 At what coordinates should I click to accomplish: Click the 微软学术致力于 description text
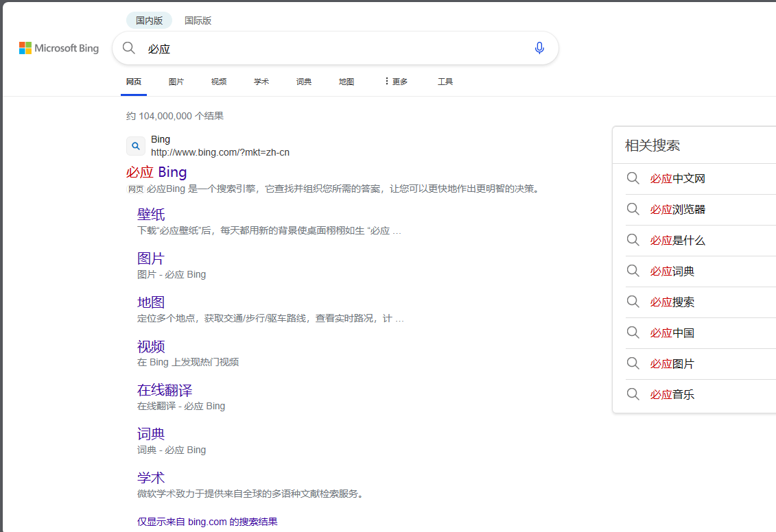pos(252,494)
